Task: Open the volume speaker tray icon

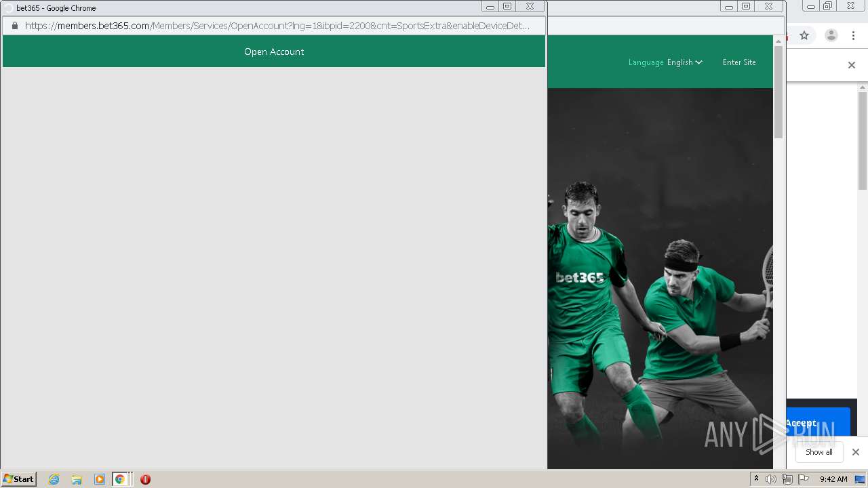Action: (x=771, y=479)
